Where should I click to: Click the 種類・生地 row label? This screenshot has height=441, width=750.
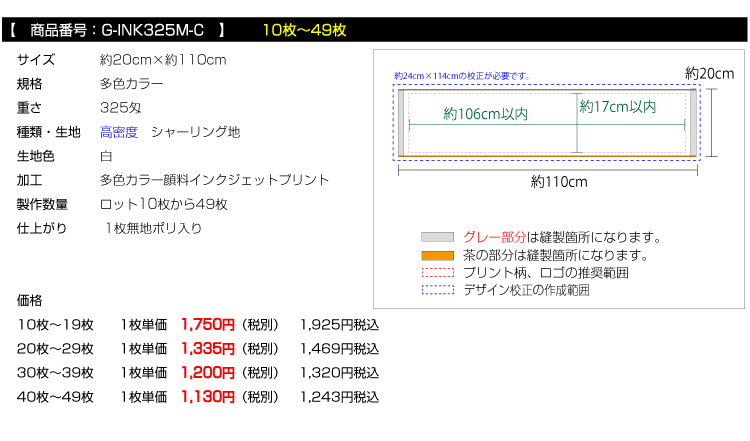pos(48,132)
